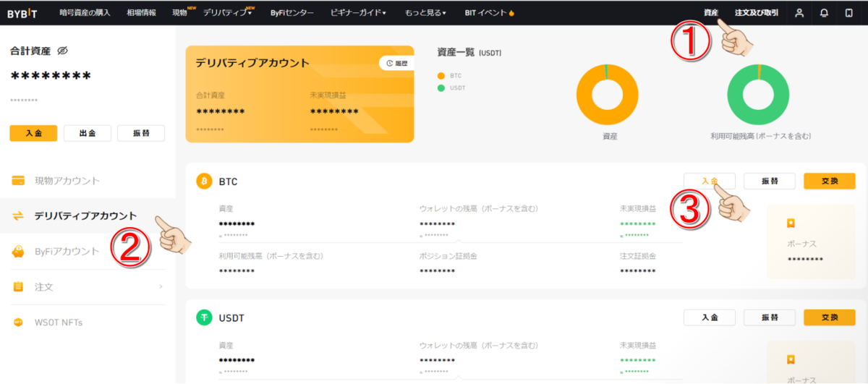This screenshot has width=868, height=384.
Task: Click the BTC ウォレットの残高 label
Action: click(x=479, y=208)
